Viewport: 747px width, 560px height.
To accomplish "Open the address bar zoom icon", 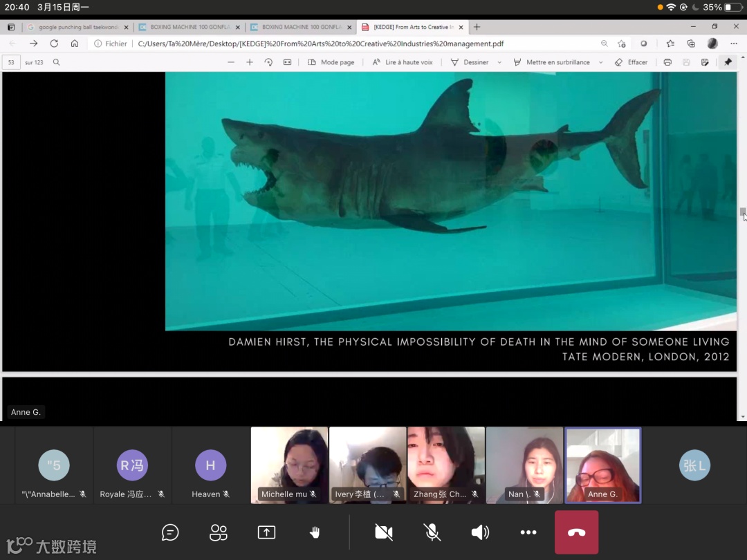I will (x=604, y=44).
